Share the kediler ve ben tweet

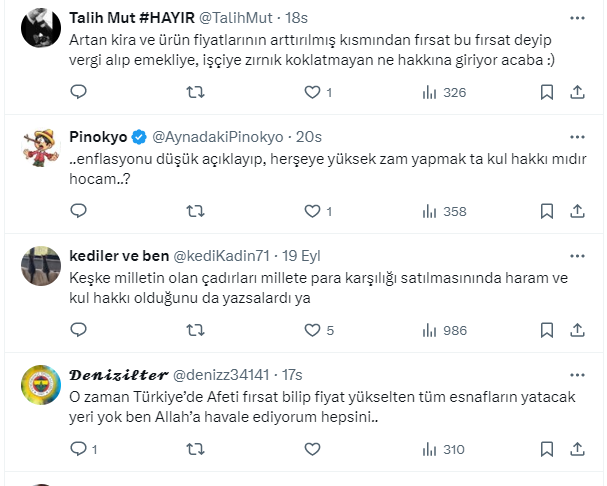tap(577, 329)
